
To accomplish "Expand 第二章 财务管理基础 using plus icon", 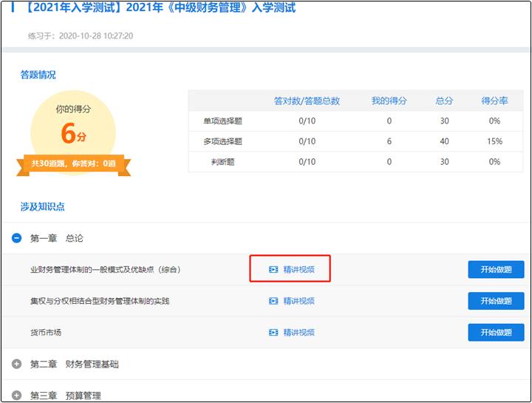I will [x=17, y=364].
